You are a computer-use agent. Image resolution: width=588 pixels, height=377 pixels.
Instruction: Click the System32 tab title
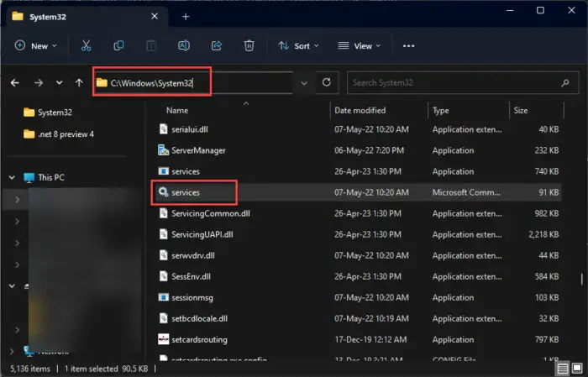tap(48, 17)
